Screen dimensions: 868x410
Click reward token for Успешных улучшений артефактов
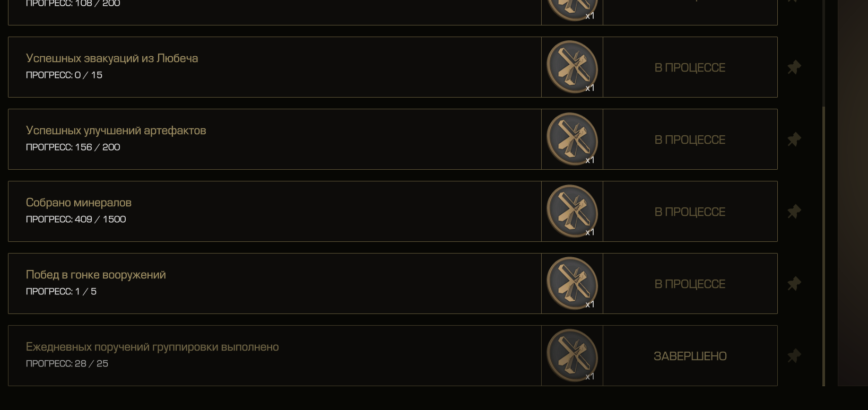click(x=572, y=139)
